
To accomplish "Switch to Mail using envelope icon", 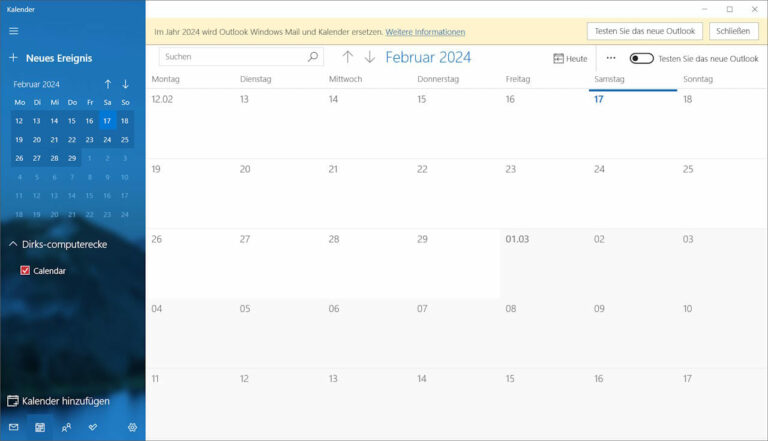I will [x=14, y=427].
